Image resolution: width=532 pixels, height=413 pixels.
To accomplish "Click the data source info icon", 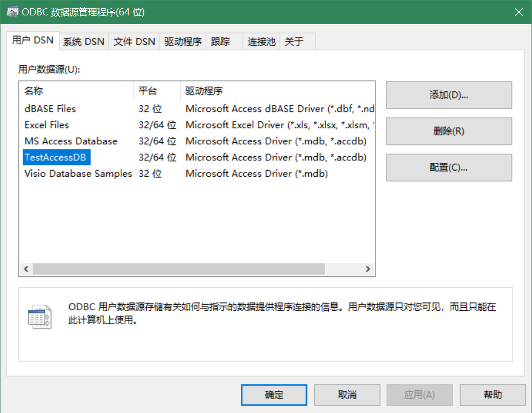I will pos(40,316).
